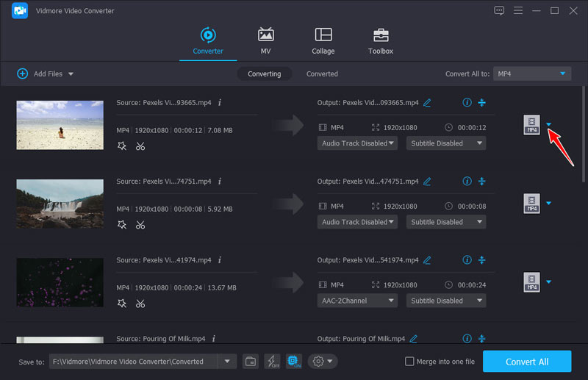588x380 pixels.
Task: Click the compress/split icon on the third video
Action: [482, 260]
